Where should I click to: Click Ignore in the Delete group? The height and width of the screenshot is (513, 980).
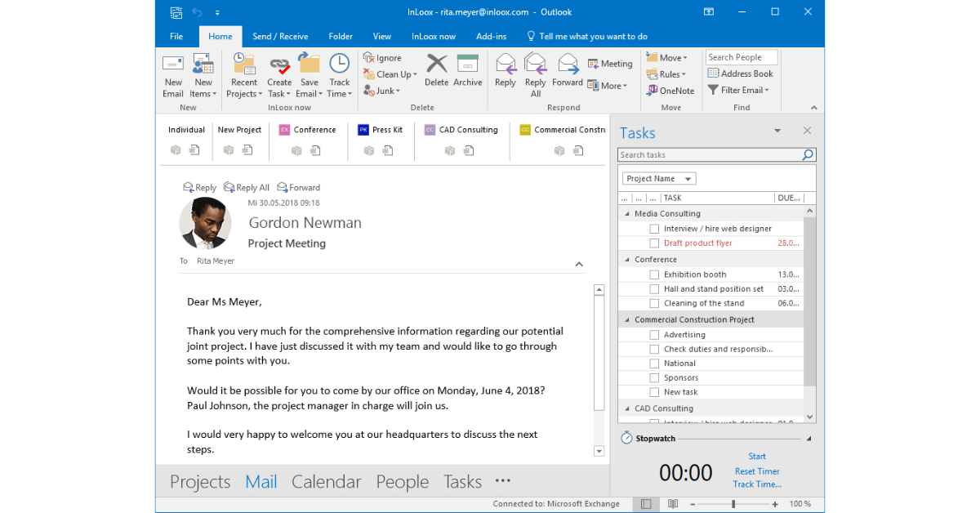(x=382, y=58)
